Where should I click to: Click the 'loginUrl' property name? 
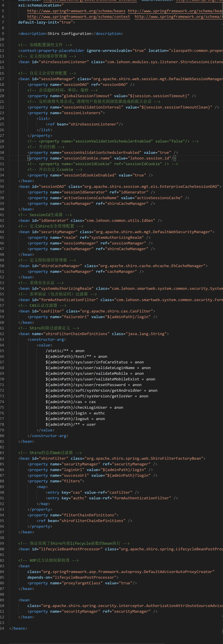pyautogui.click(x=73, y=470)
